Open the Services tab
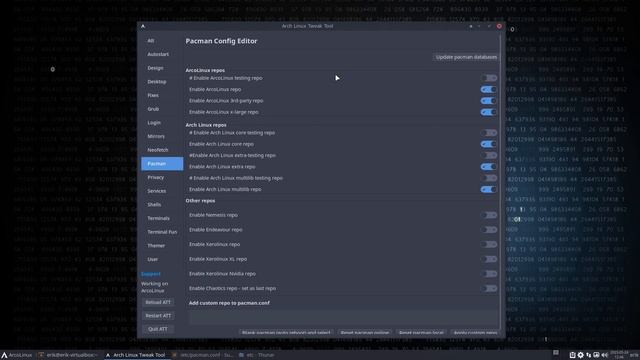Viewport: 640px width, 360px height. (162, 191)
